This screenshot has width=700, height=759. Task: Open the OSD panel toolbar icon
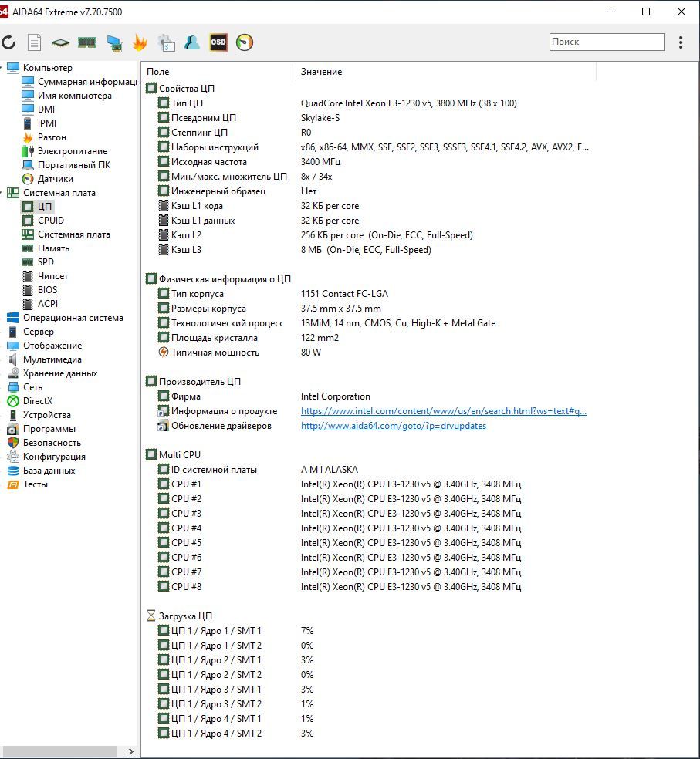[x=218, y=42]
